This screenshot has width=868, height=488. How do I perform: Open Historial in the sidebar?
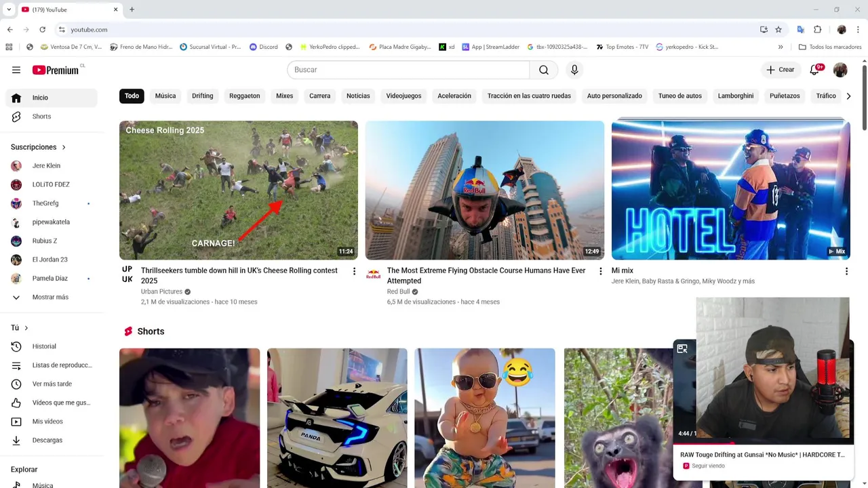[52, 346]
